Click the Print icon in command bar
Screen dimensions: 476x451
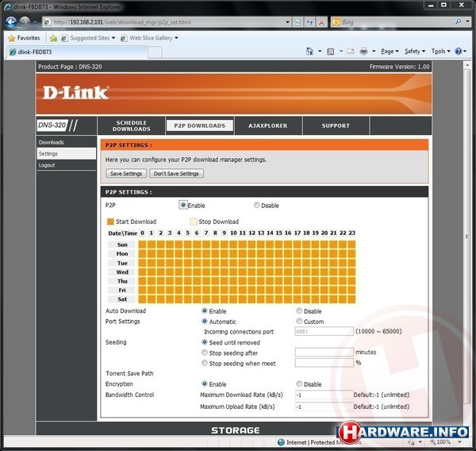363,51
